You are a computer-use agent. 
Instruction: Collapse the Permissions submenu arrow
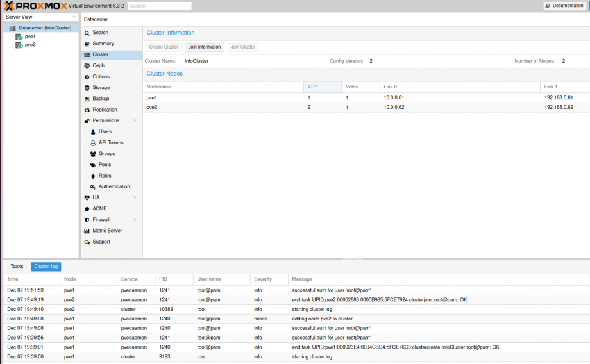pyautogui.click(x=135, y=120)
